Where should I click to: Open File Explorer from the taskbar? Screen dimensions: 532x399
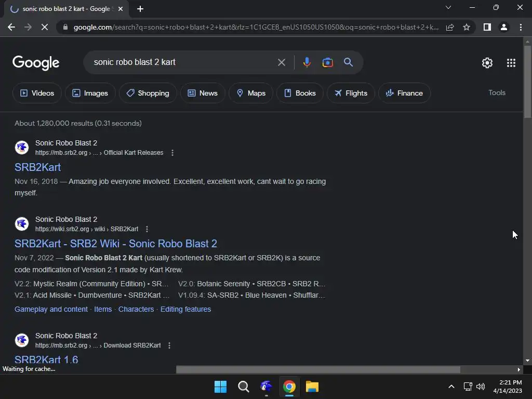click(312, 387)
